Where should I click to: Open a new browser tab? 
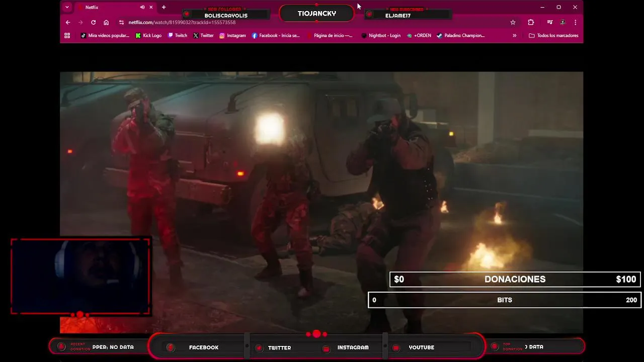[164, 7]
